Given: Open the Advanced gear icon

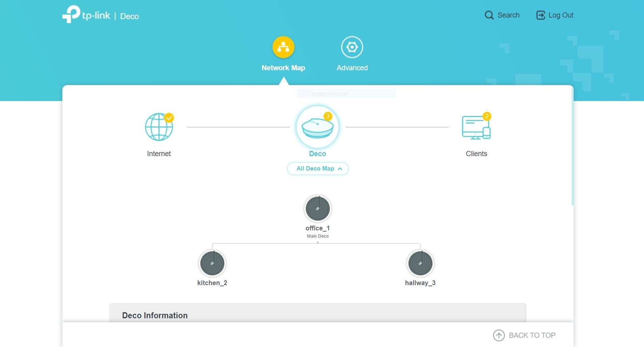Looking at the screenshot, I should coord(352,47).
